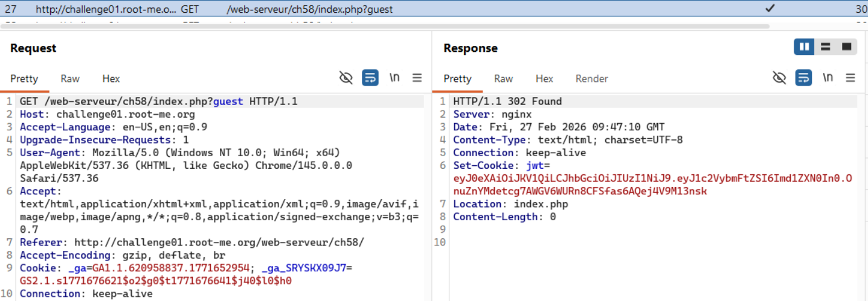Show non-printable \n characters in Request
Image resolution: width=868 pixels, height=301 pixels.
click(x=394, y=78)
